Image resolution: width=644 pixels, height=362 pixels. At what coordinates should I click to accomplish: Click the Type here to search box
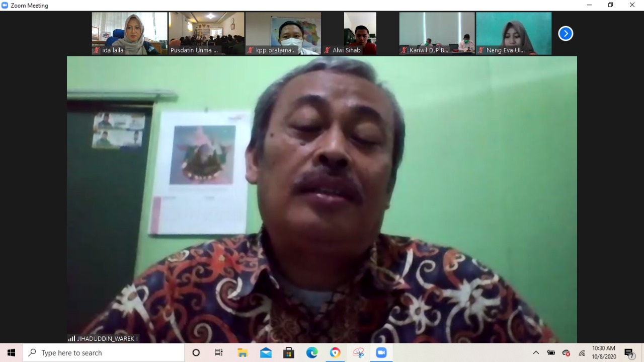[104, 353]
